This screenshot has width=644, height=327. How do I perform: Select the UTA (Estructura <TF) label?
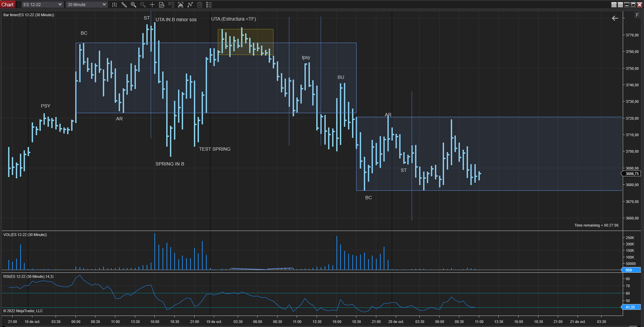click(x=233, y=19)
